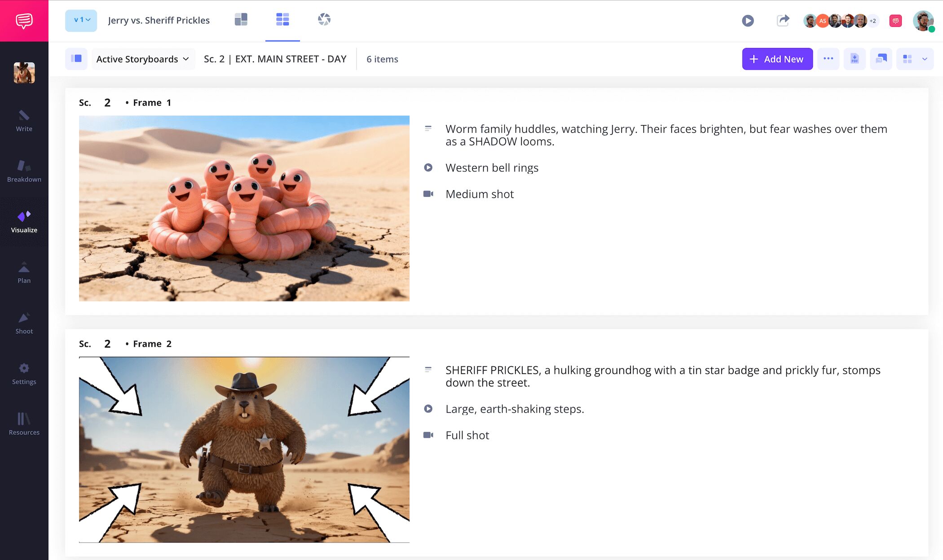This screenshot has width=943, height=560.
Task: Expand the v1 version dropdown
Action: (81, 20)
